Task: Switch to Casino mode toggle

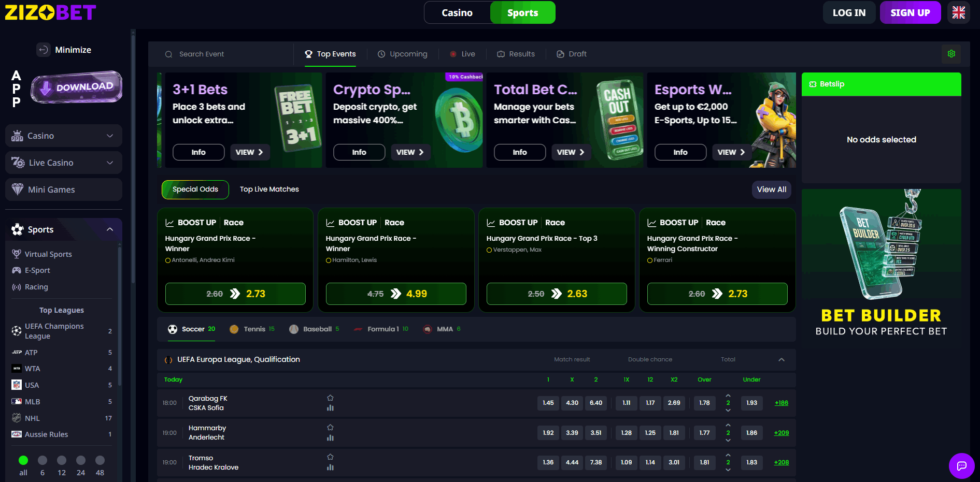Action: [457, 12]
